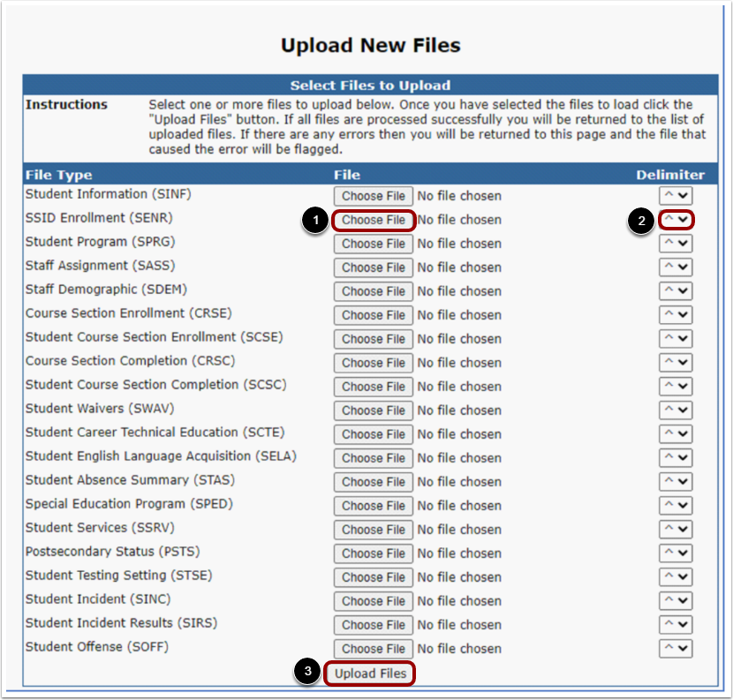
Task: Click Choose File for Student Testing Setting (STSE)
Action: (x=373, y=576)
